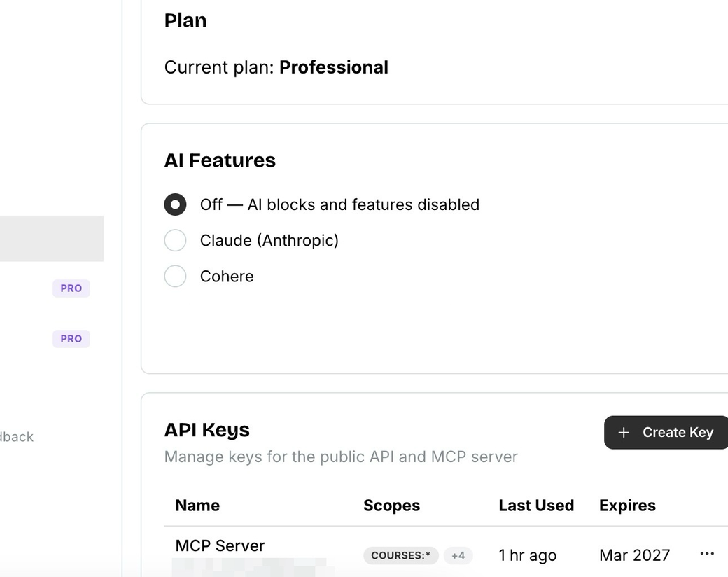
Task: Click the Expires column header
Action: point(627,506)
